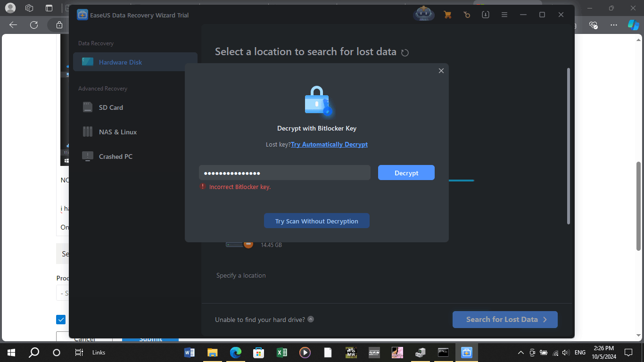Image resolution: width=644 pixels, height=362 pixels.
Task: Open Word from the taskbar
Action: click(190, 353)
